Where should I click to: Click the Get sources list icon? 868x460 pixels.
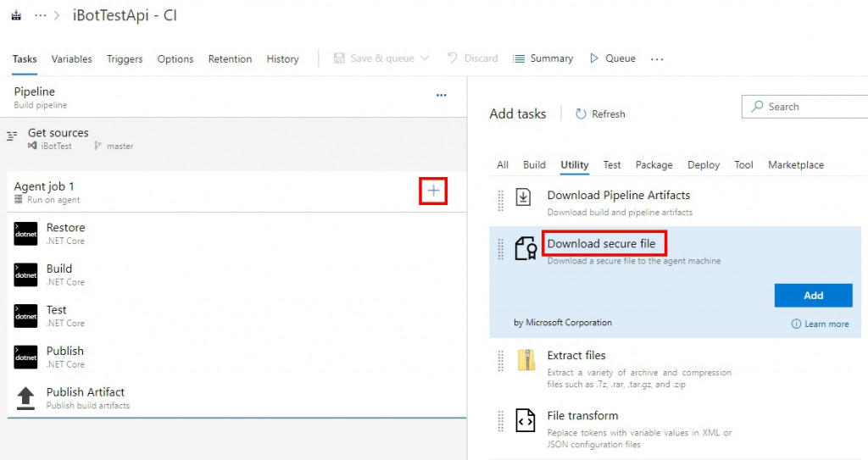pos(12,136)
